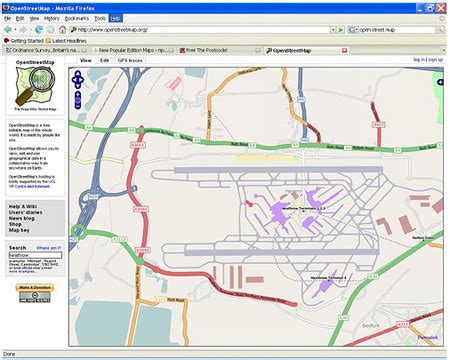Click the Stop loading button
The width and height of the screenshot is (450, 360).
coord(51,30)
